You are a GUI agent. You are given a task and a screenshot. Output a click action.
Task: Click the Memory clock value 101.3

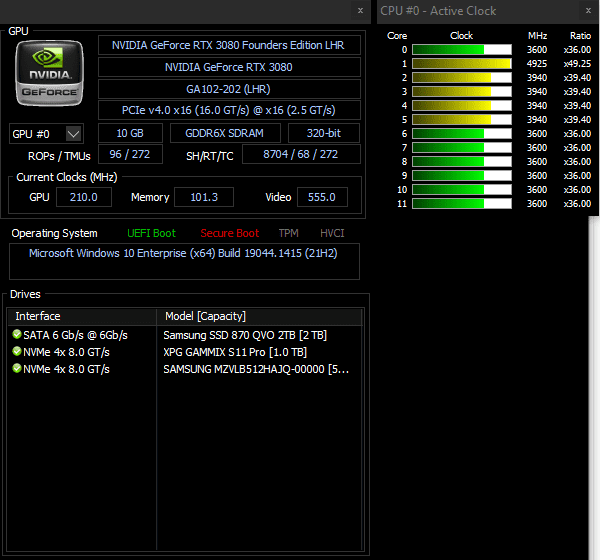(204, 197)
